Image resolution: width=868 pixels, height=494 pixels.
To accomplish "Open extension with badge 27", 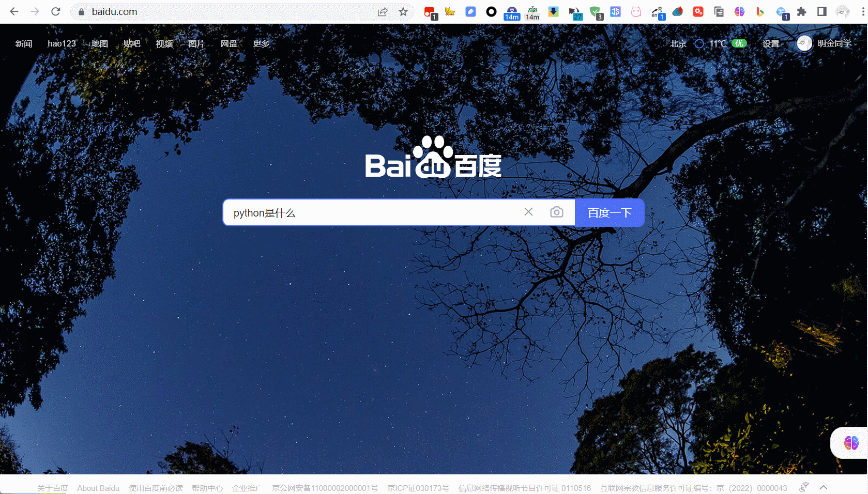I will (x=575, y=13).
